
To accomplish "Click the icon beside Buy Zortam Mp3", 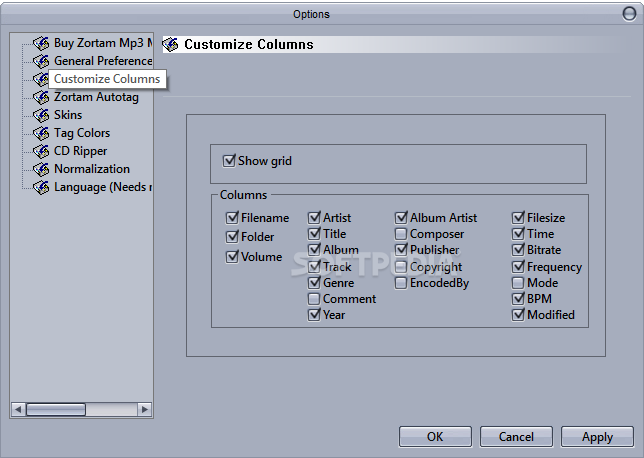I will click(x=41, y=43).
